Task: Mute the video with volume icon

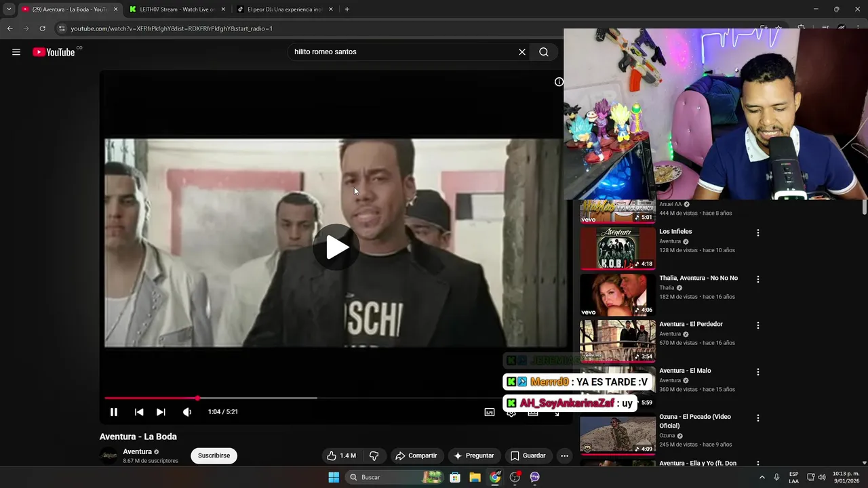Action: 187,412
